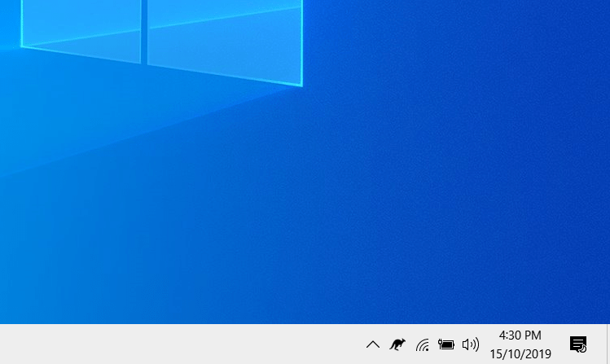
Task: Expand the hidden tray icons chevron
Action: (x=373, y=344)
